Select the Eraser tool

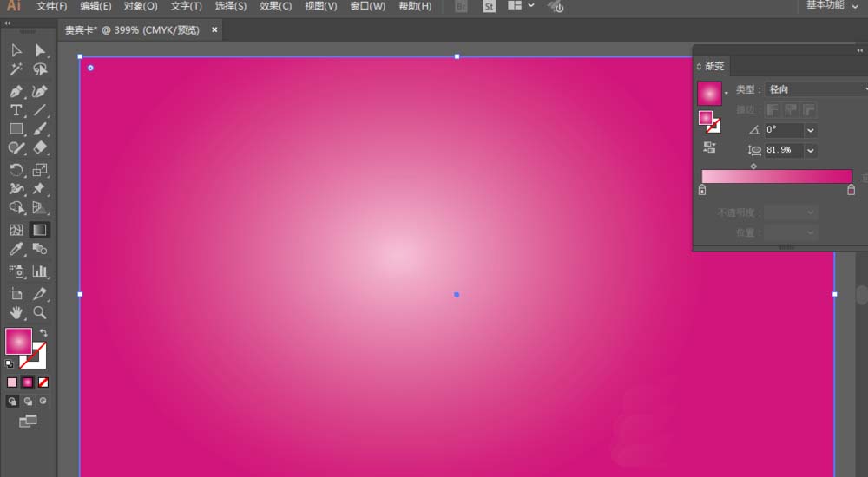tap(40, 147)
